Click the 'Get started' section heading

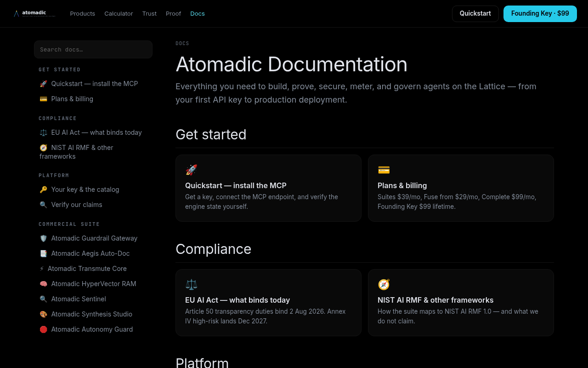coord(211,134)
